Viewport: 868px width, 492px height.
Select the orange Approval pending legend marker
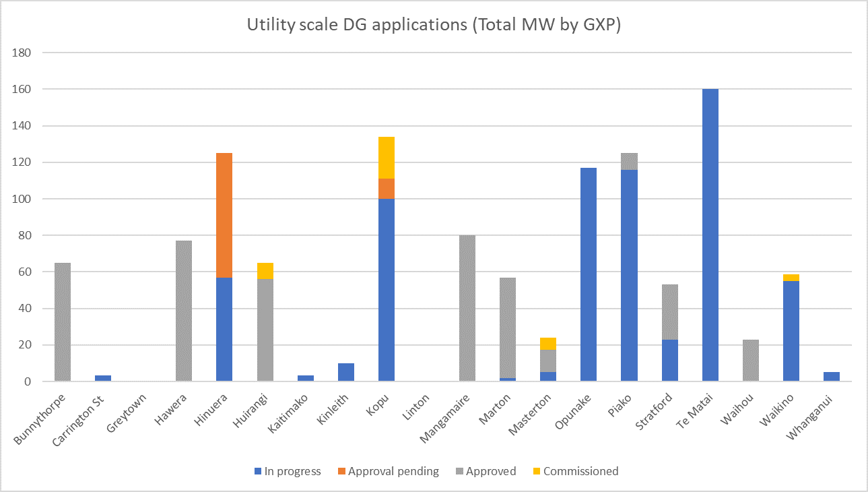point(343,471)
